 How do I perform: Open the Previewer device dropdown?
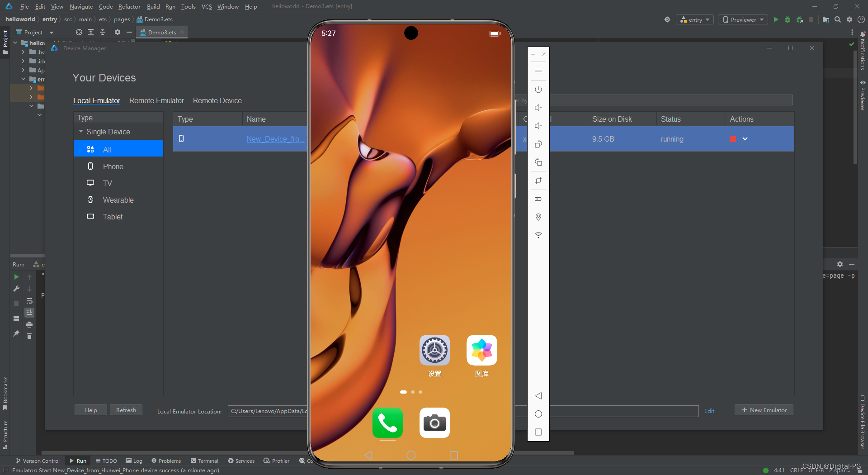tap(743, 19)
